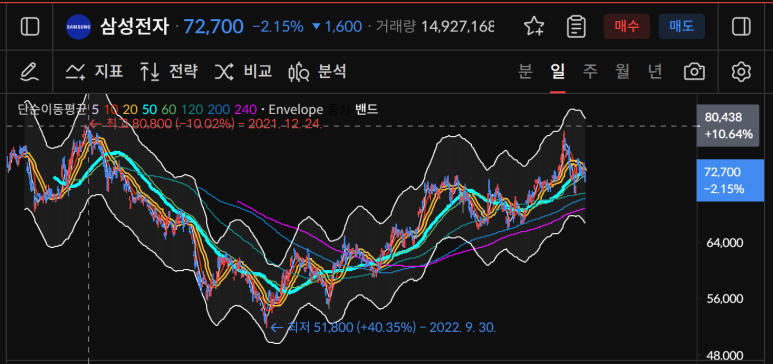Toggle the Envelope 밴드 band label
The width and height of the screenshot is (773, 364).
pos(366,109)
